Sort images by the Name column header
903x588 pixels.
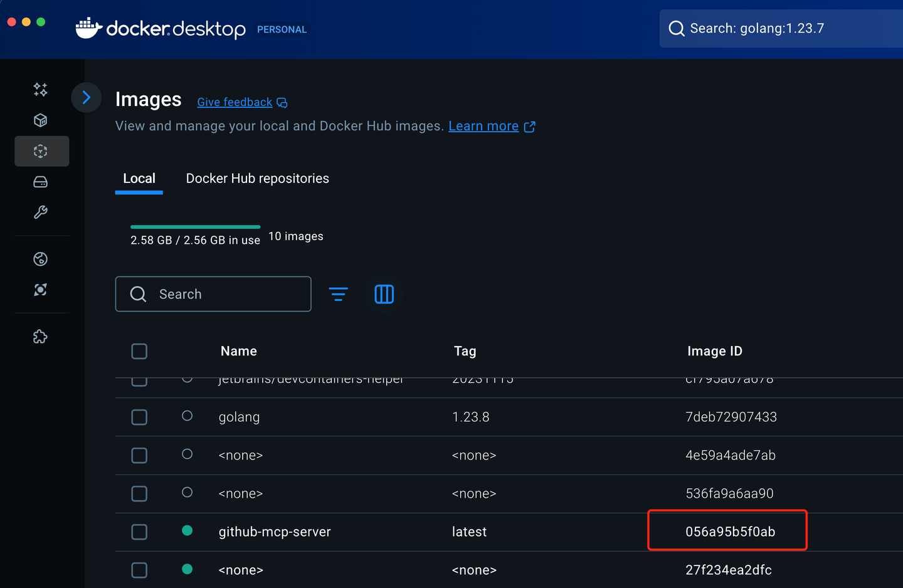click(238, 351)
